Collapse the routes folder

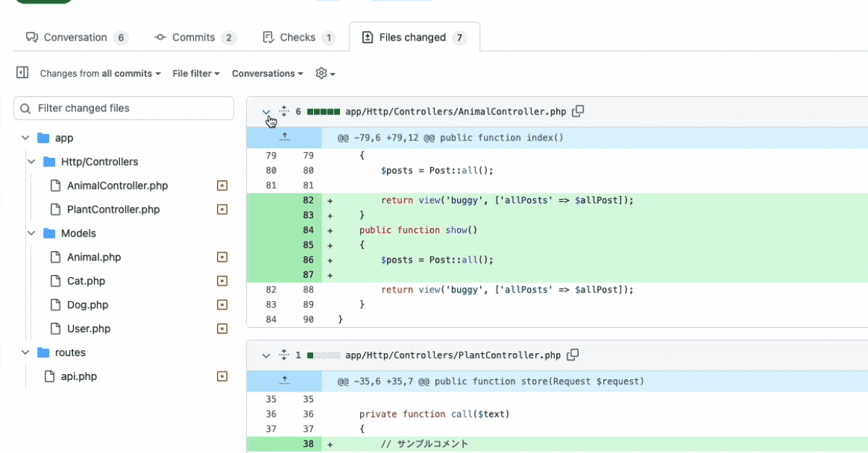(25, 353)
